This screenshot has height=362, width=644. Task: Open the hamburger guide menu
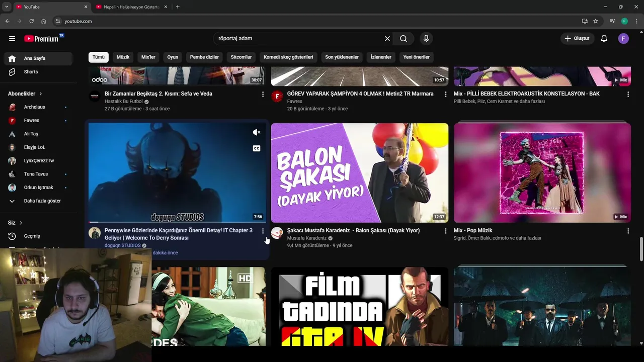click(x=12, y=39)
